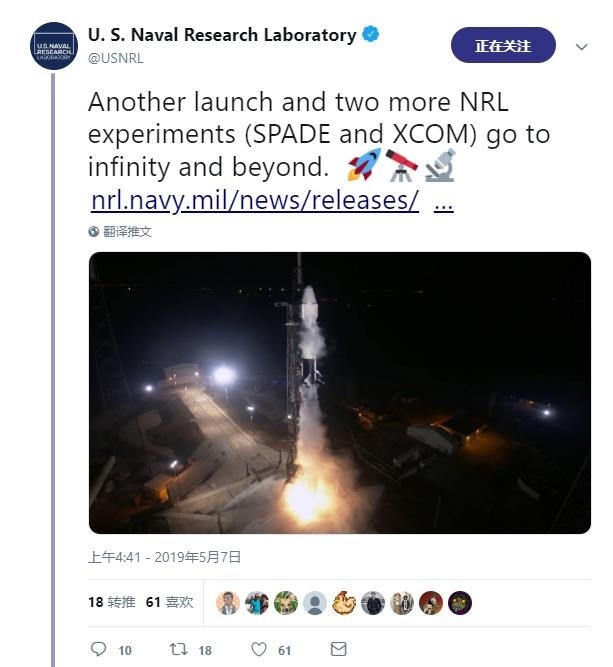613x667 pixels.
Task: Click the reply speech bubble icon
Action: coord(98,650)
